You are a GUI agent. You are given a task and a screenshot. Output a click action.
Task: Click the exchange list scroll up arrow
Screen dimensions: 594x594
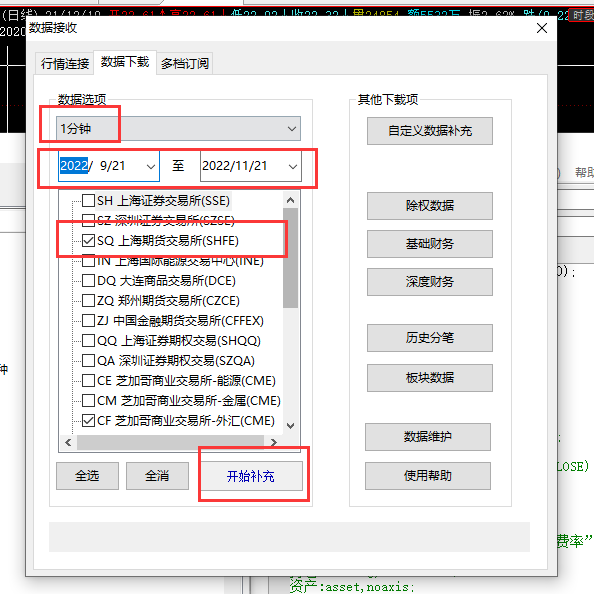tap(291, 200)
